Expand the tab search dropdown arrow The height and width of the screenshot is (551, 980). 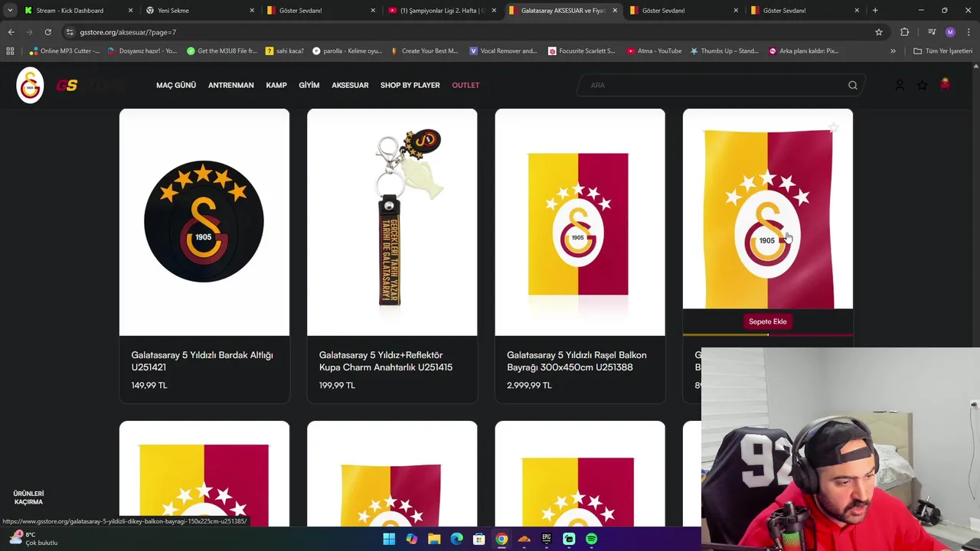(x=10, y=11)
